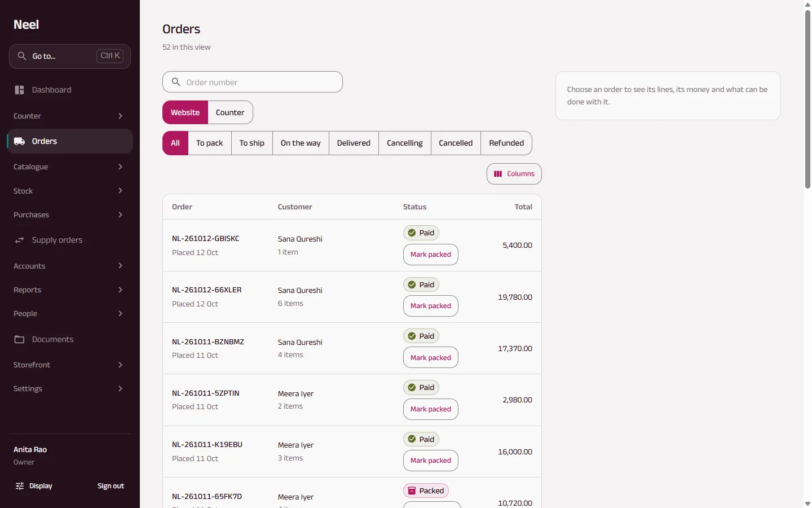Image resolution: width=812 pixels, height=508 pixels.
Task: Mark order NL-261012-GBISKC as packed
Action: click(431, 255)
